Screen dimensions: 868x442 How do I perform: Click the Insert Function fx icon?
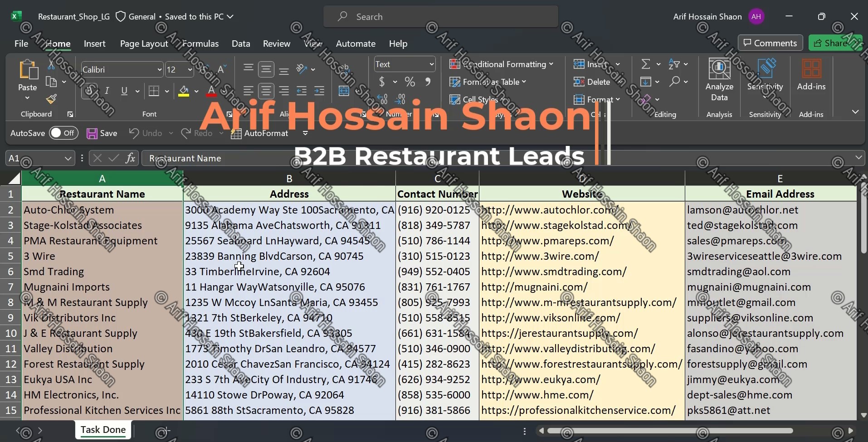click(130, 158)
